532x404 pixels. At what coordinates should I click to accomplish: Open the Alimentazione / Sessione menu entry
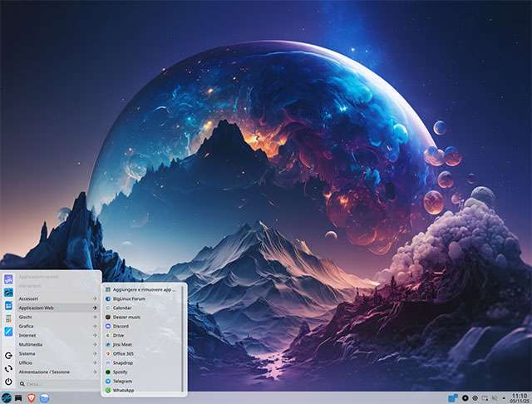pyautogui.click(x=58, y=372)
